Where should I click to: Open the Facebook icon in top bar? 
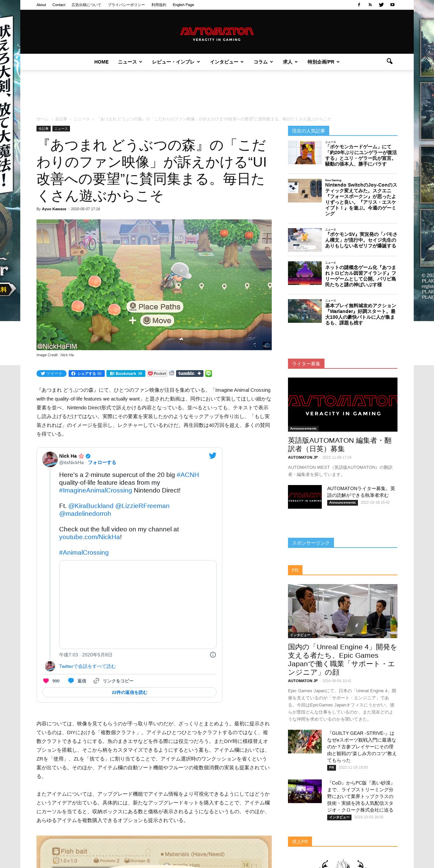[x=359, y=5]
